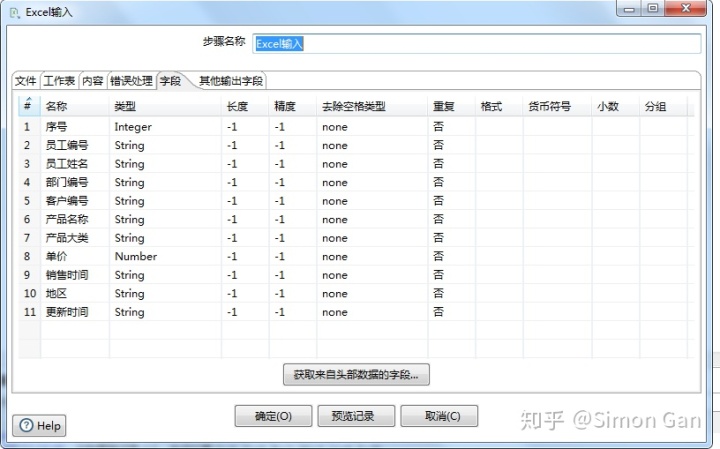Select the 序号 field name cell

(75, 127)
